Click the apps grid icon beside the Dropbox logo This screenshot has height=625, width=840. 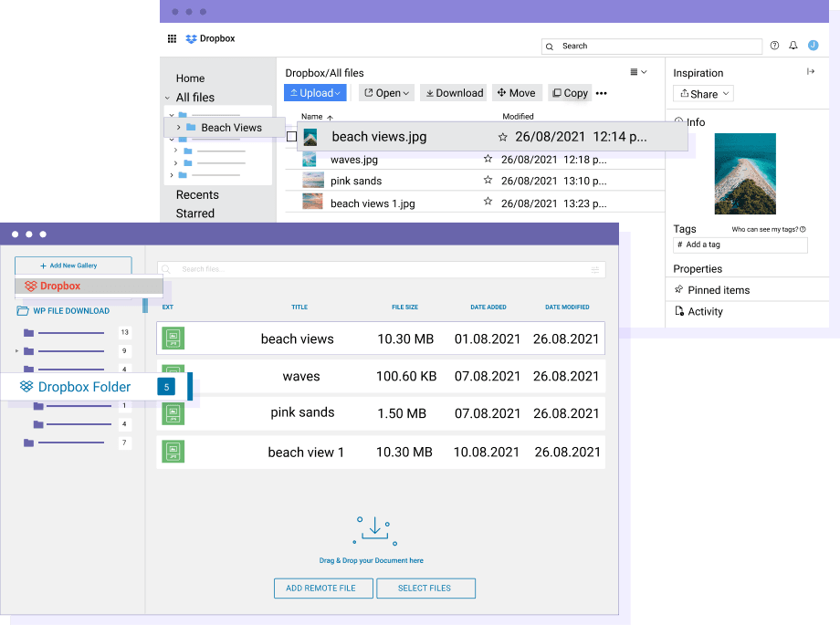pos(172,38)
